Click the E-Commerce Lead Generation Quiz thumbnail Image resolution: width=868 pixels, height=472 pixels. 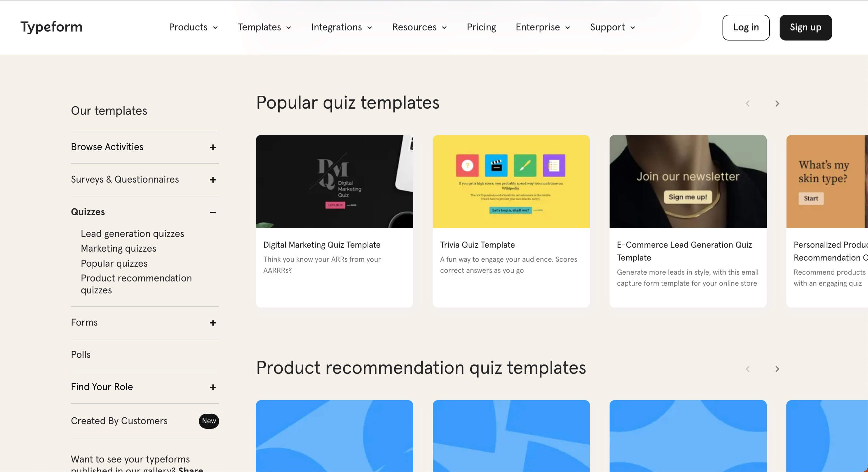click(688, 181)
